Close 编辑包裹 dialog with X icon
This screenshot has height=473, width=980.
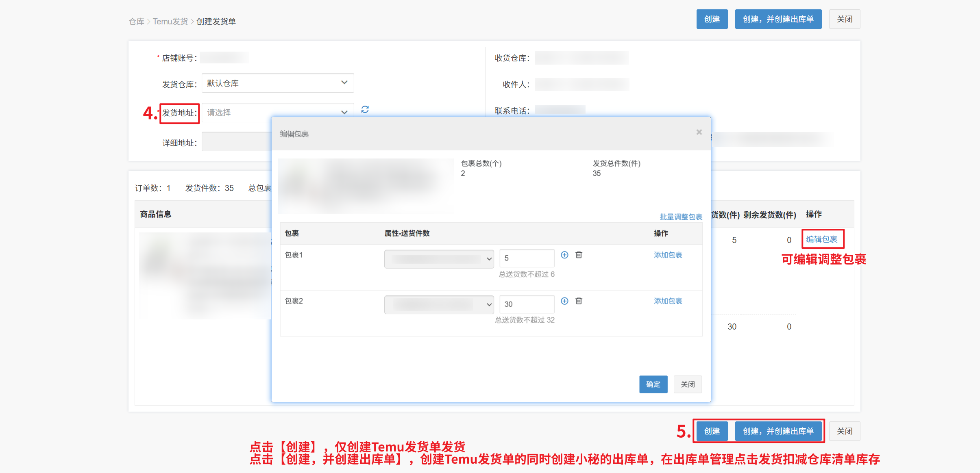click(x=699, y=132)
